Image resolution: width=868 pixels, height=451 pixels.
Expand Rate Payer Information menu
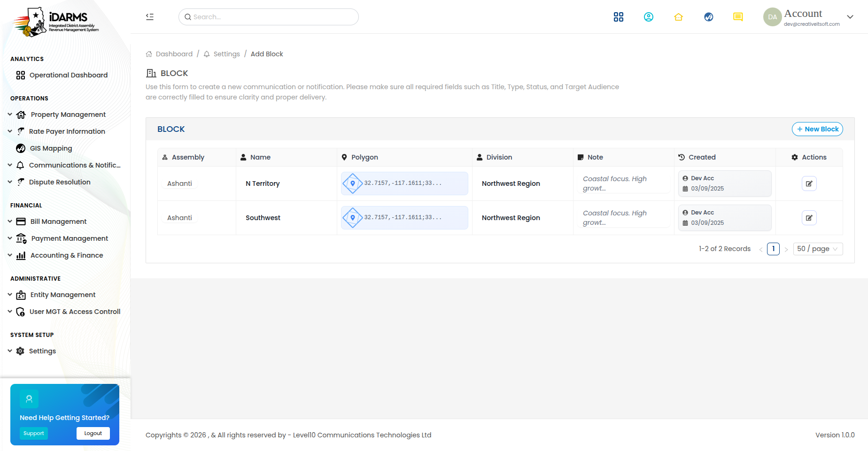pos(10,131)
